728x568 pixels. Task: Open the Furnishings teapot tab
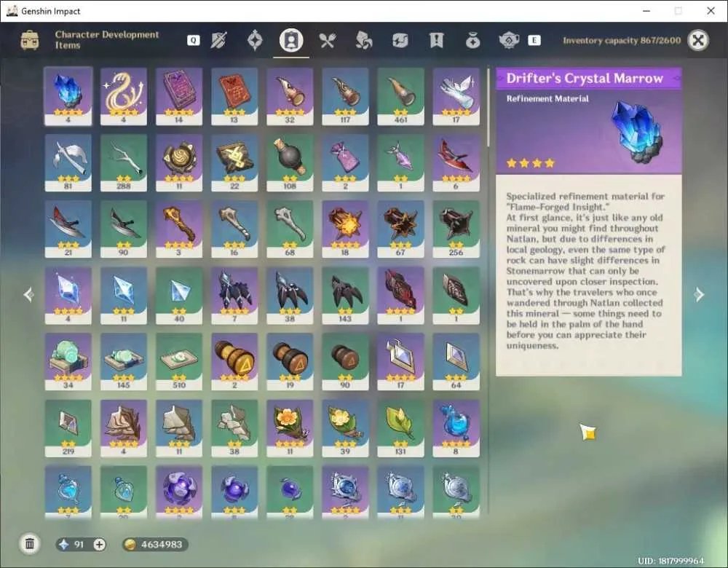(509, 41)
